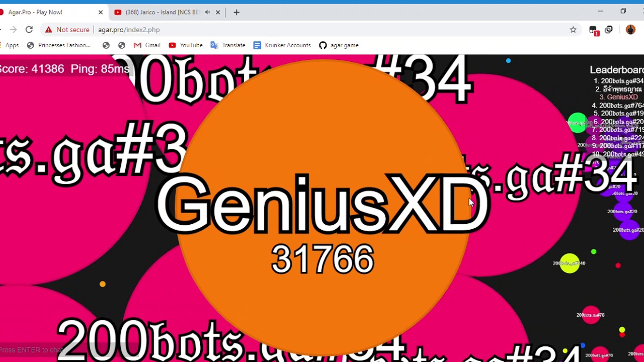Click the small red cell labeled 200bots.ga#76

[591, 315]
